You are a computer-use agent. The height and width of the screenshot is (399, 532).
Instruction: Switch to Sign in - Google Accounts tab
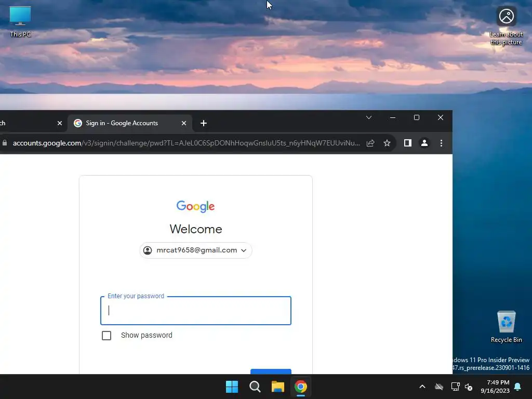tap(130, 123)
